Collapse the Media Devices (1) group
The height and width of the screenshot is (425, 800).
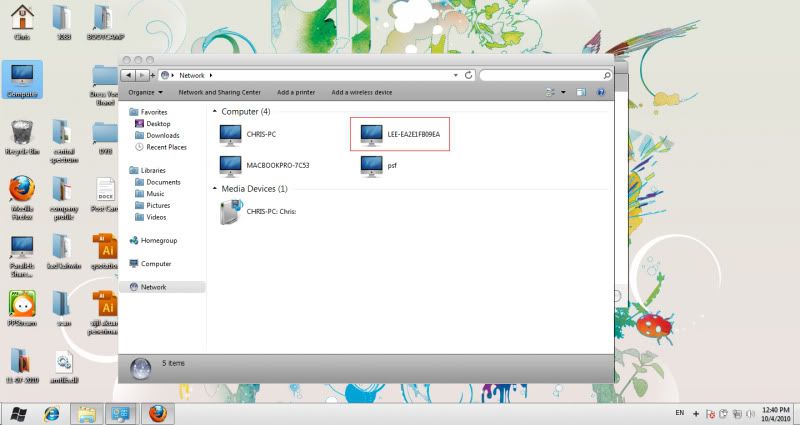click(215, 188)
